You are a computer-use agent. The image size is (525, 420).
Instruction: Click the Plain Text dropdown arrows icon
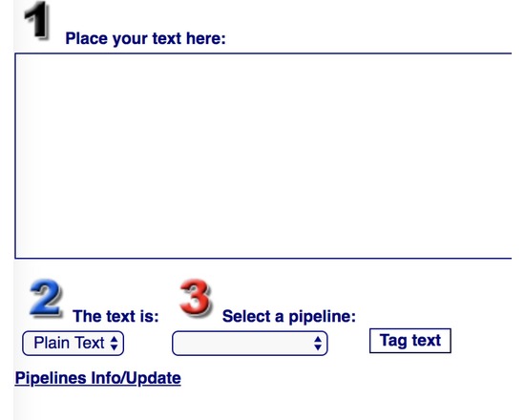tap(115, 344)
